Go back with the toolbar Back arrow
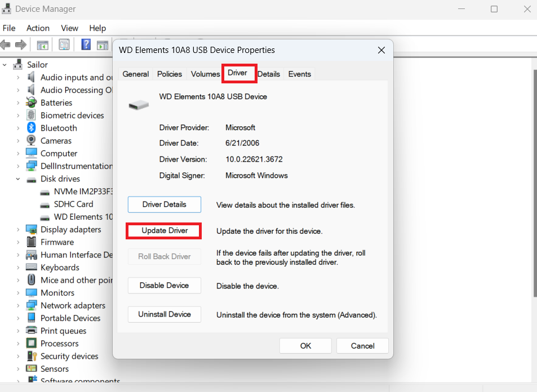The height and width of the screenshot is (392, 537). (x=6, y=44)
